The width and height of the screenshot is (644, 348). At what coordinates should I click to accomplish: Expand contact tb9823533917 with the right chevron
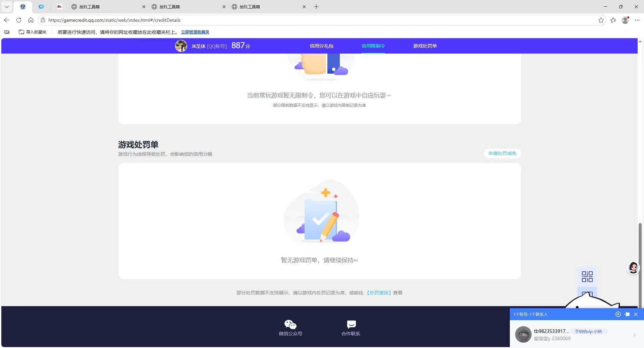[634, 335]
